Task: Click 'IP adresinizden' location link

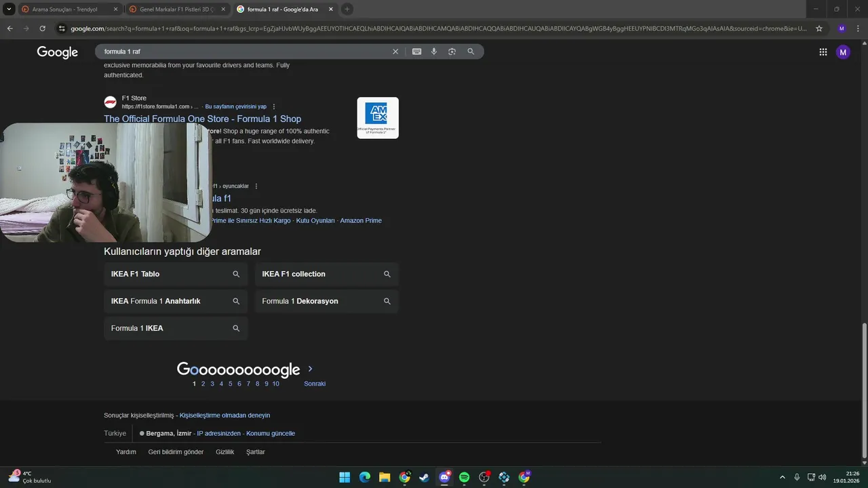Action: click(218, 433)
